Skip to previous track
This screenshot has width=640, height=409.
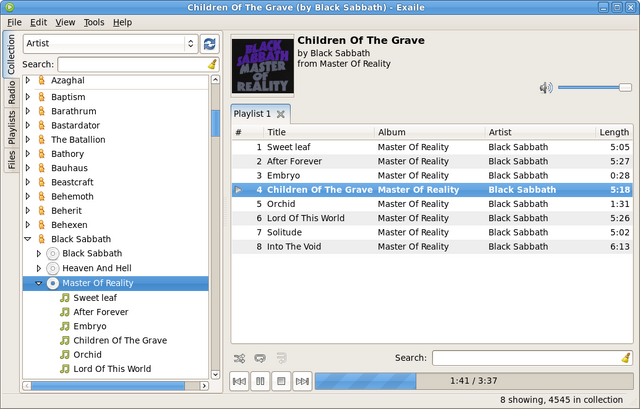[239, 381]
